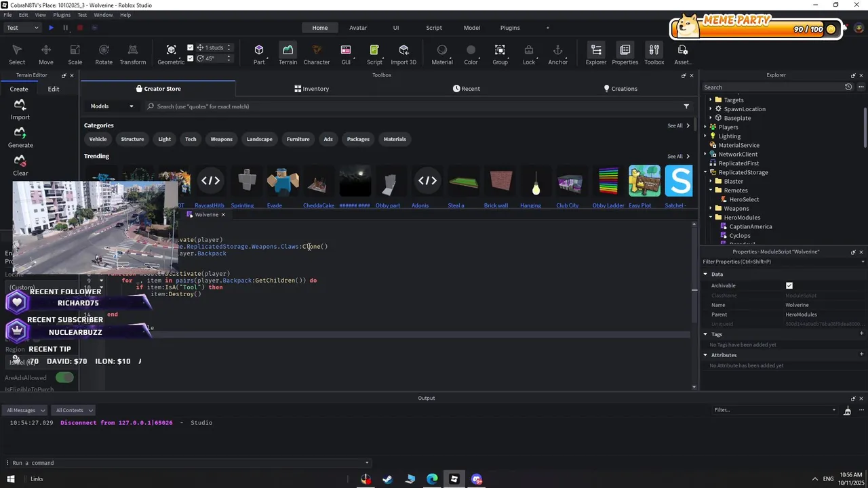Viewport: 868px width, 488px height.
Task: Close the Wolverine script tab
Action: [223, 215]
